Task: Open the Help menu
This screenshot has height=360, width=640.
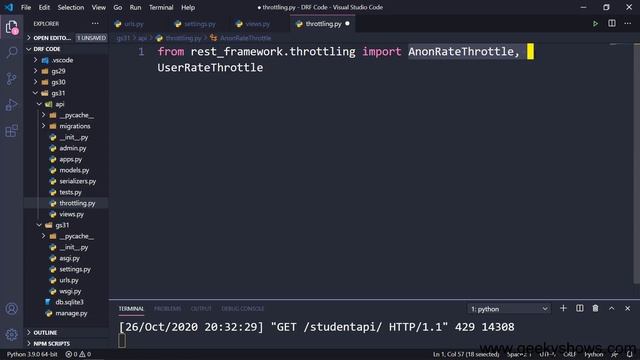Action: coord(188,7)
